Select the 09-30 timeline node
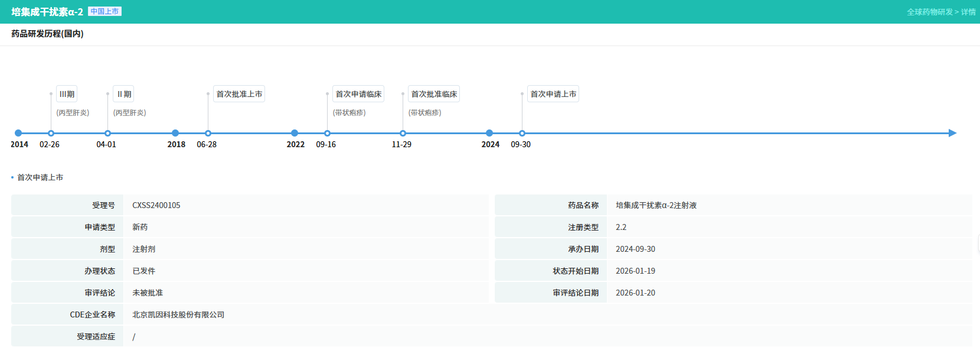The width and height of the screenshot is (980, 360). (522, 133)
